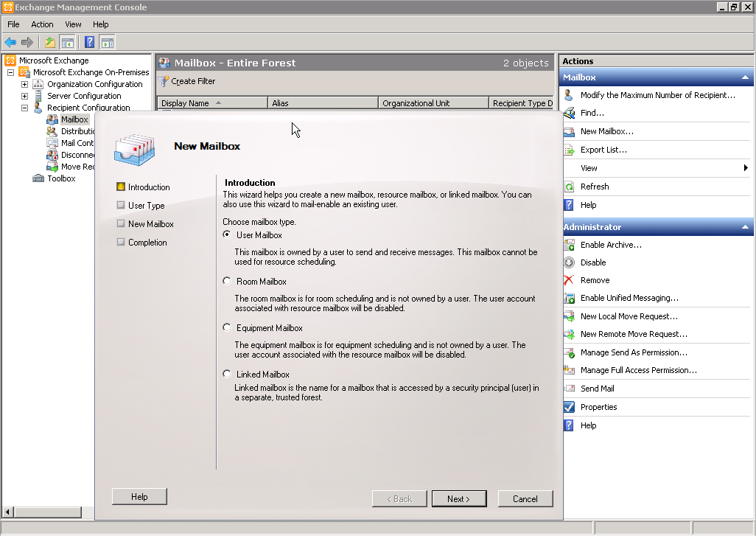Collapse the Mailbox actions section
This screenshot has height=536, width=756.
pyautogui.click(x=745, y=77)
